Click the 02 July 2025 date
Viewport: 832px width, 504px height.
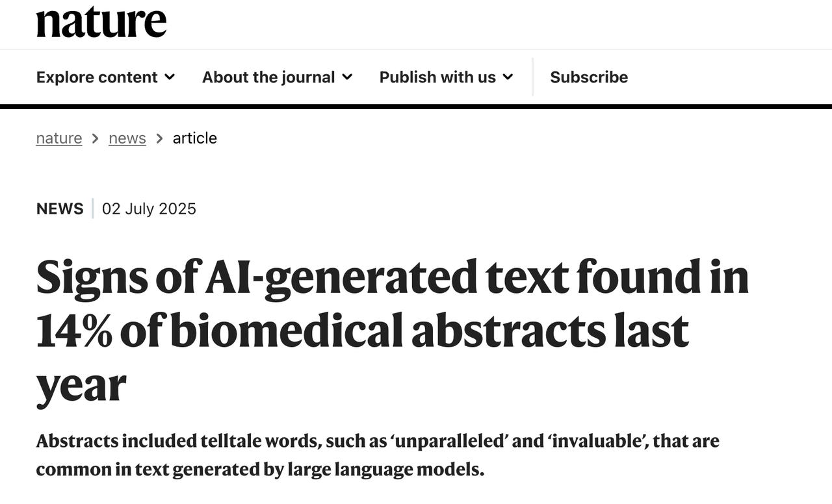tap(149, 208)
